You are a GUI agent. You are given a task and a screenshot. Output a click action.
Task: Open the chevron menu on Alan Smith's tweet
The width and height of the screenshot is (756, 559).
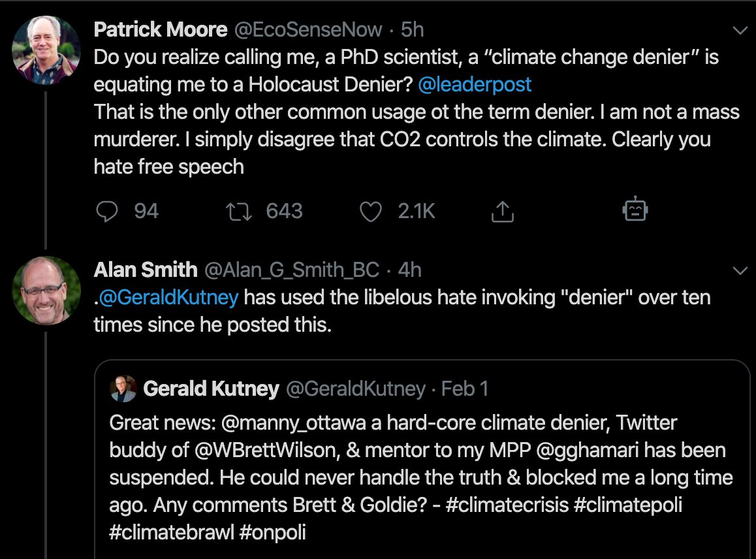(x=740, y=270)
